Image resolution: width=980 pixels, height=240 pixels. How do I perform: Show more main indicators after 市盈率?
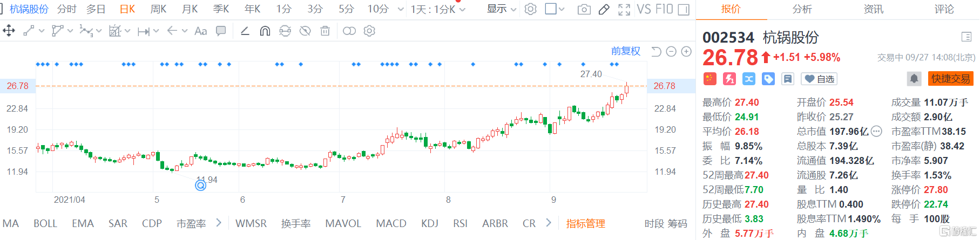(219, 223)
